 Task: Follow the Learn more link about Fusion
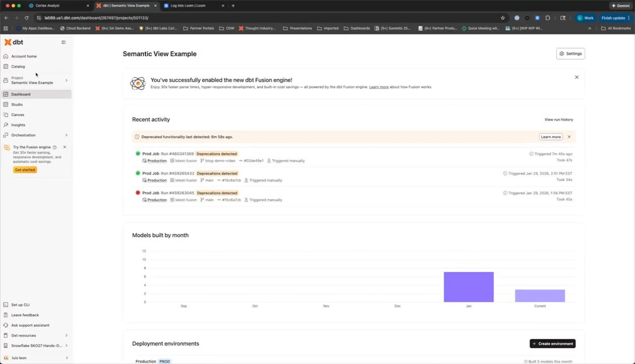pos(379,87)
